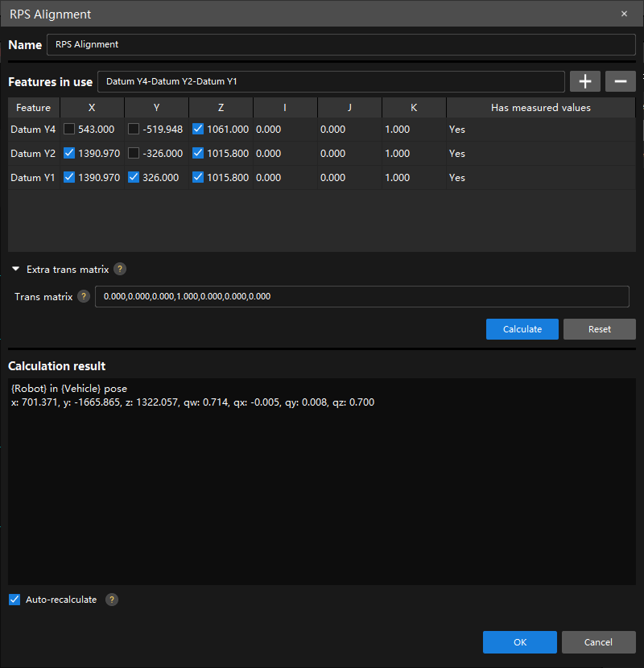
Task: Click K value 1.000 in Datum Y4
Action: tap(397, 130)
